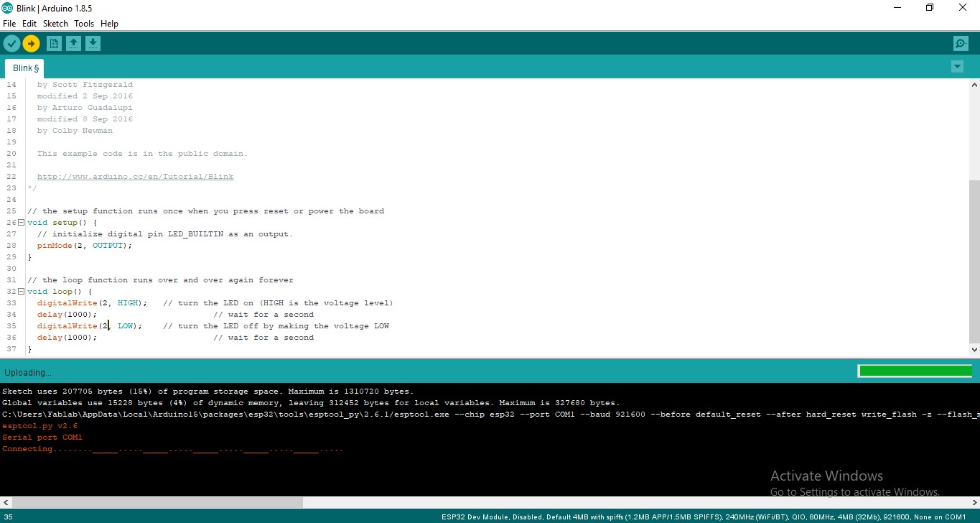980x523 pixels.
Task: Click editor scrollbar down arrow
Action: pos(974,350)
